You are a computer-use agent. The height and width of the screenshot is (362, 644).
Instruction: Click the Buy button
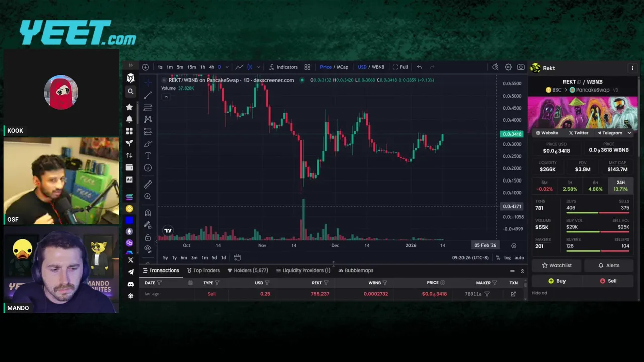556,281
